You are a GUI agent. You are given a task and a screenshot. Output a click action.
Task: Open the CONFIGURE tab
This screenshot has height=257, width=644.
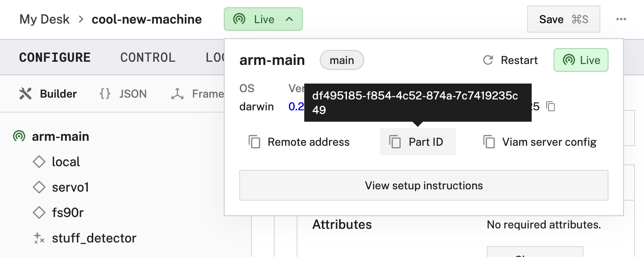tap(55, 58)
